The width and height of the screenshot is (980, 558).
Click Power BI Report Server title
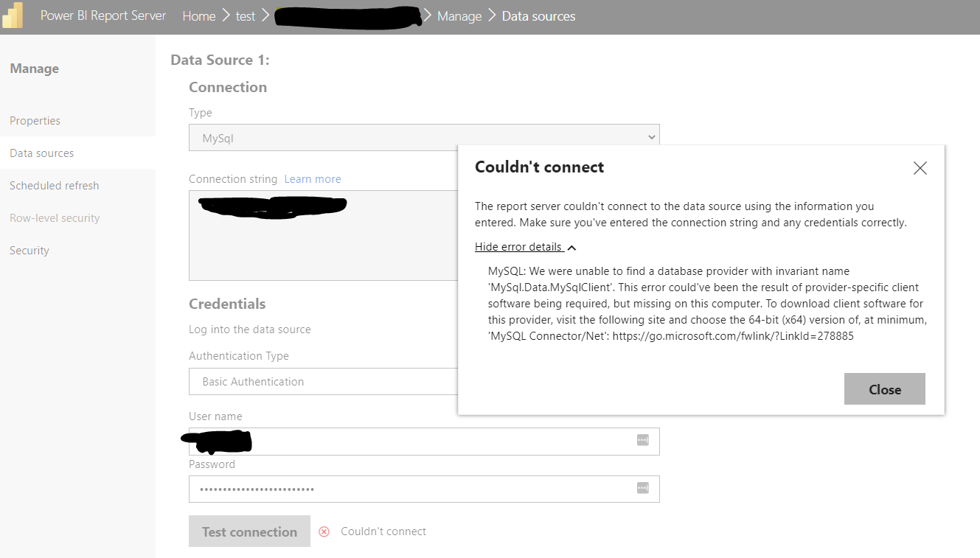[103, 15]
